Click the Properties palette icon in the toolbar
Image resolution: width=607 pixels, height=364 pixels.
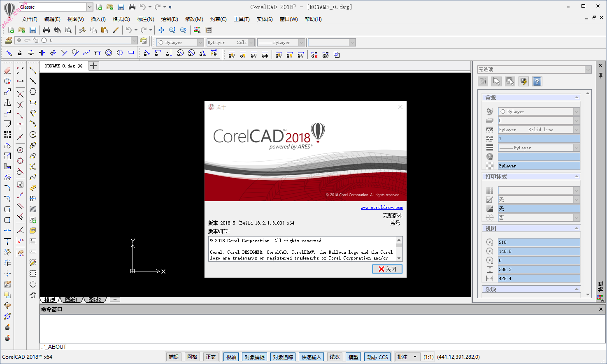click(197, 30)
